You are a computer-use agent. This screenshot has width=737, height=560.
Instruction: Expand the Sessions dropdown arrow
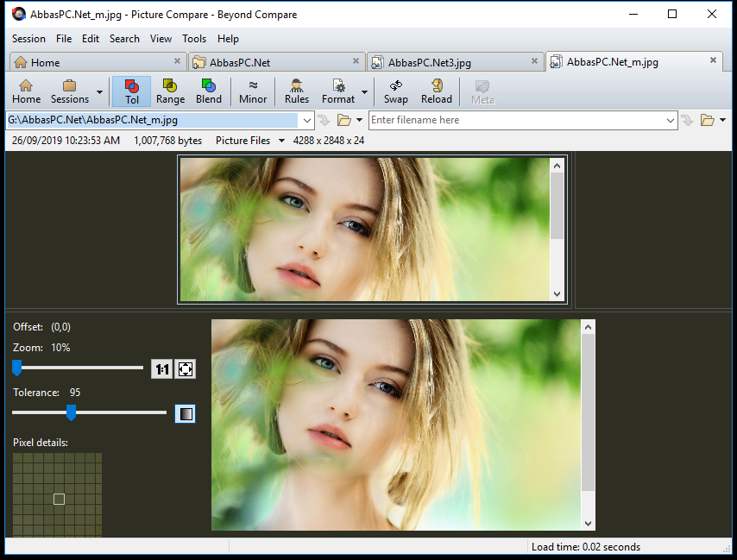click(x=99, y=92)
